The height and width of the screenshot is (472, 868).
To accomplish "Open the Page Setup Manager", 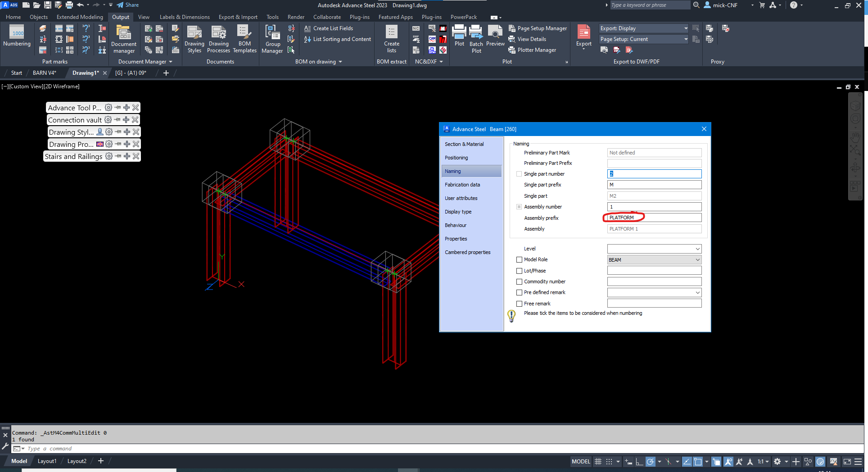I will click(538, 28).
